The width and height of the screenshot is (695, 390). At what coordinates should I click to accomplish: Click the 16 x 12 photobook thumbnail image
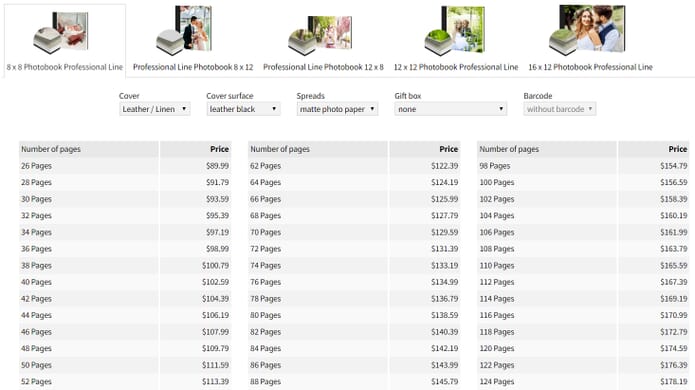[x=587, y=30]
